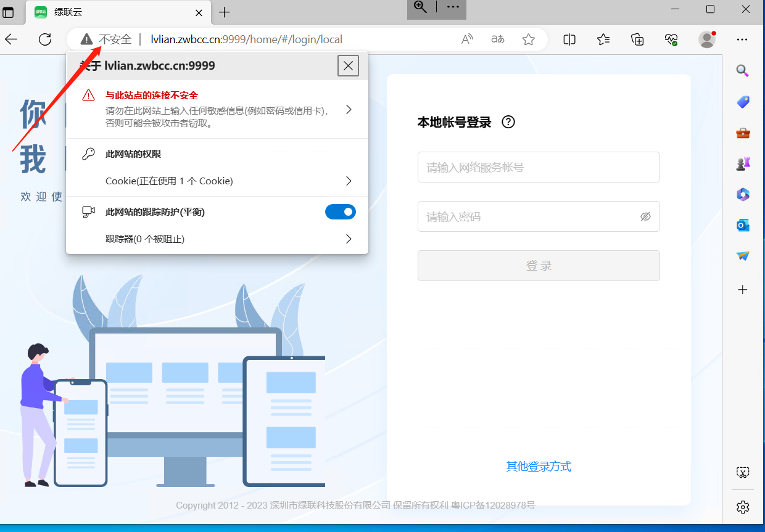Click the account name input field
This screenshot has height=532, width=765.
coord(539,168)
